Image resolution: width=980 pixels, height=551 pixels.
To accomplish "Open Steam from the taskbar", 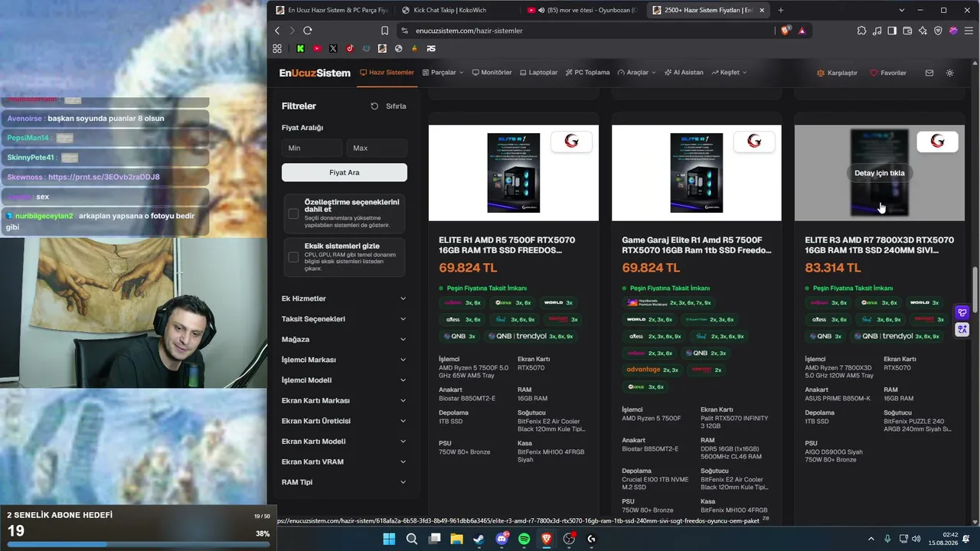I will (479, 539).
